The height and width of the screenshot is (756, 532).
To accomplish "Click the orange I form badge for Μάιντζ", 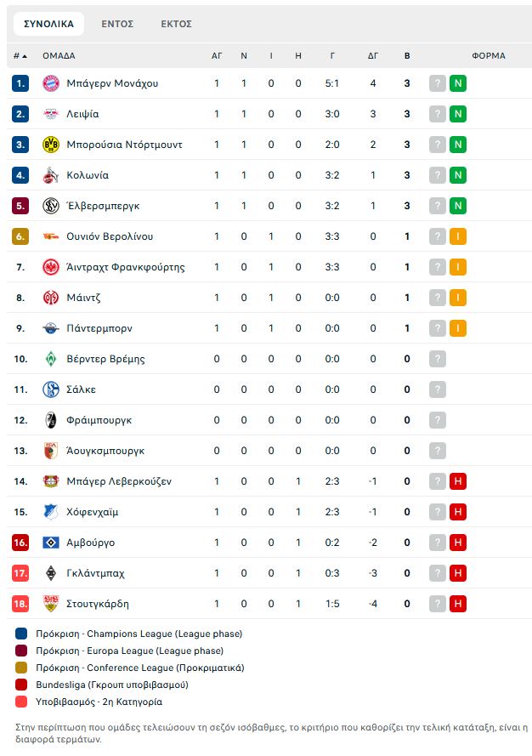I will pyautogui.click(x=458, y=298).
